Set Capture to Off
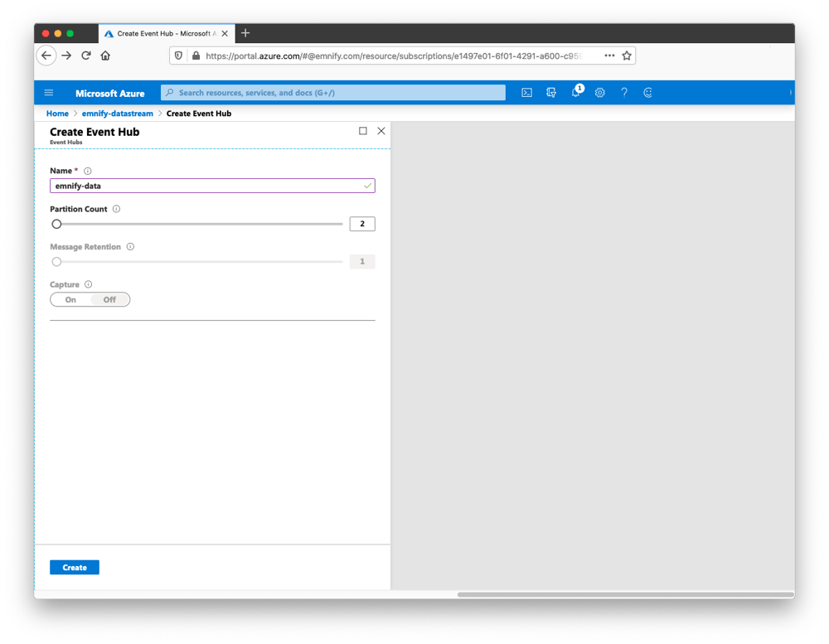The image size is (829, 644). pyautogui.click(x=109, y=300)
